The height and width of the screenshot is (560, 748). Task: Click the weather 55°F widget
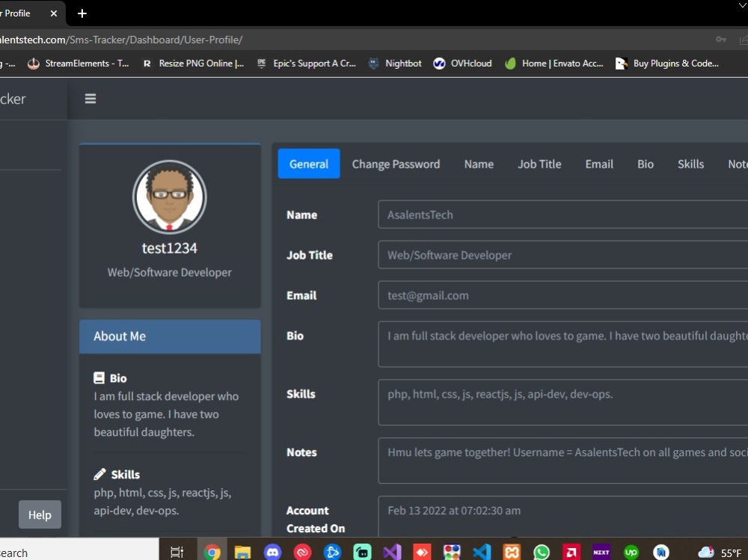point(720,553)
